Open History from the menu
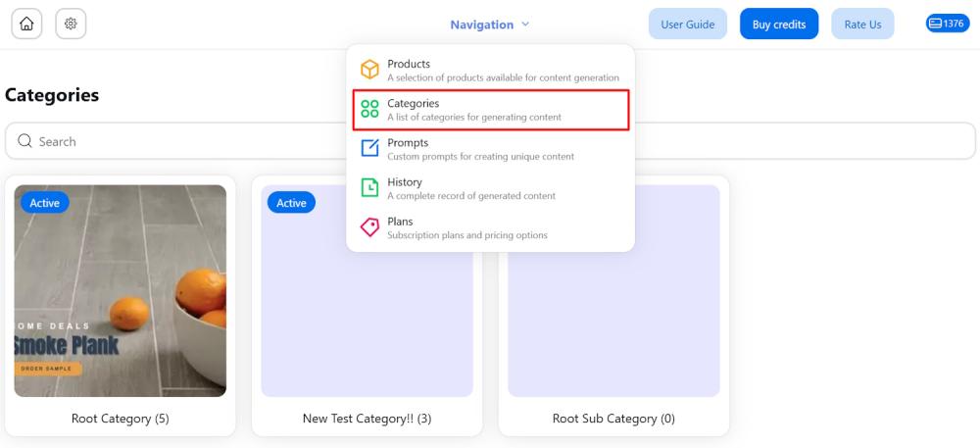This screenshot has width=980, height=448. coord(491,188)
